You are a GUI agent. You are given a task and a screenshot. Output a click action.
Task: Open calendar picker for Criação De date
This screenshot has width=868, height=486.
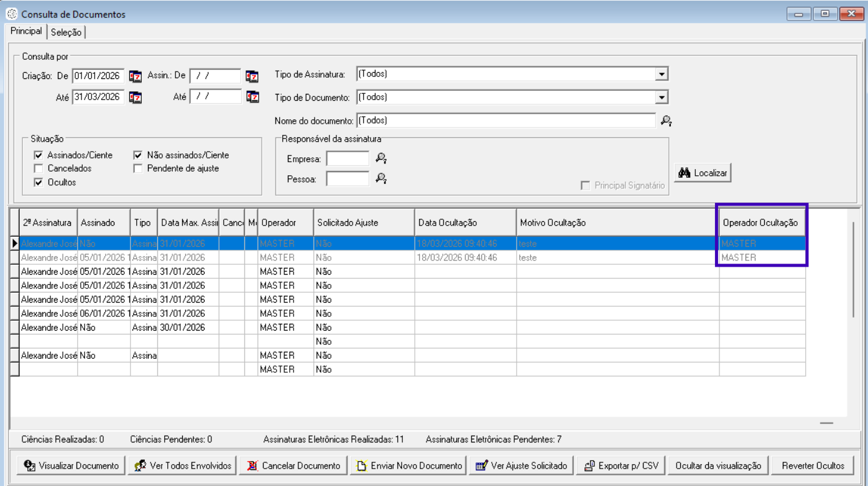coord(135,76)
